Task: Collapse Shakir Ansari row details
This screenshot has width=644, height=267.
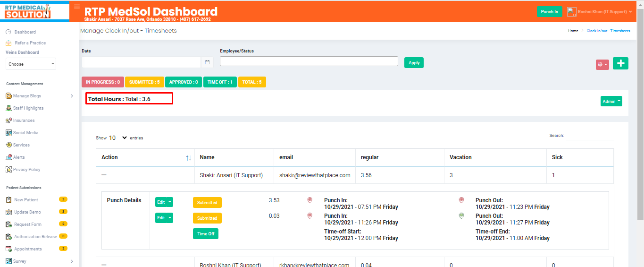Action: 104,175
